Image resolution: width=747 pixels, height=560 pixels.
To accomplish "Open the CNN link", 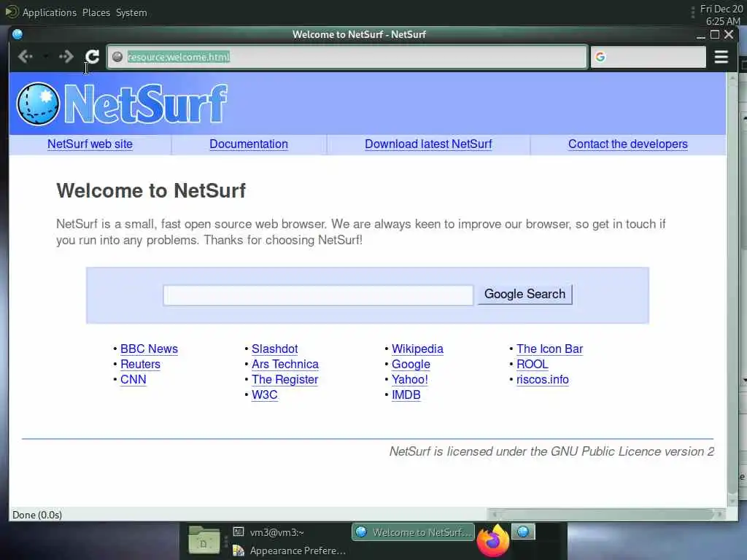I will click(x=133, y=379).
